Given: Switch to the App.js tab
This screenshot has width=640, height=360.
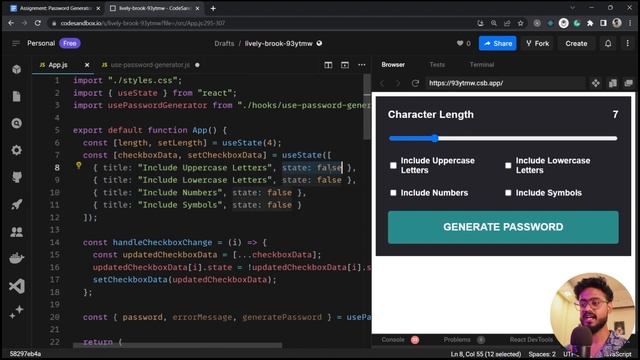Looking at the screenshot, I should click(58, 65).
